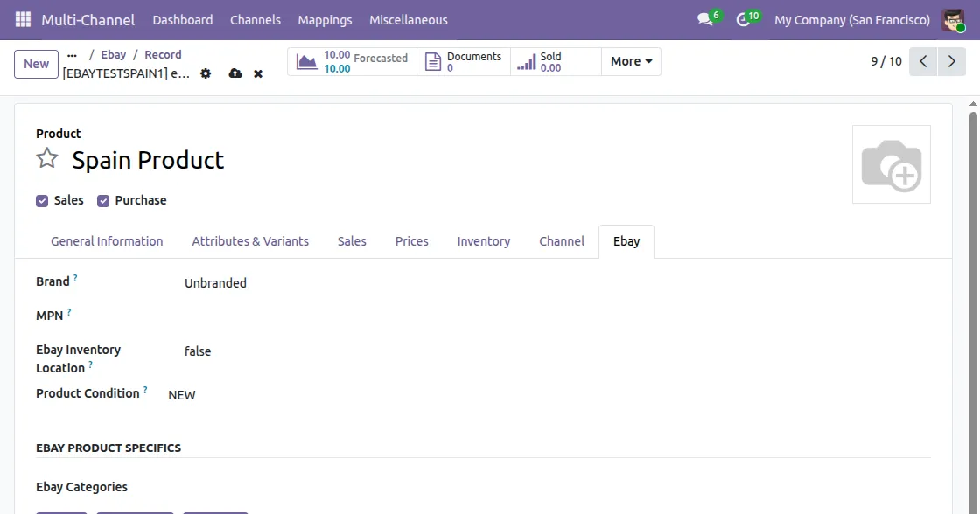Switch to the Inventory tab
980x514 pixels.
pyautogui.click(x=484, y=241)
